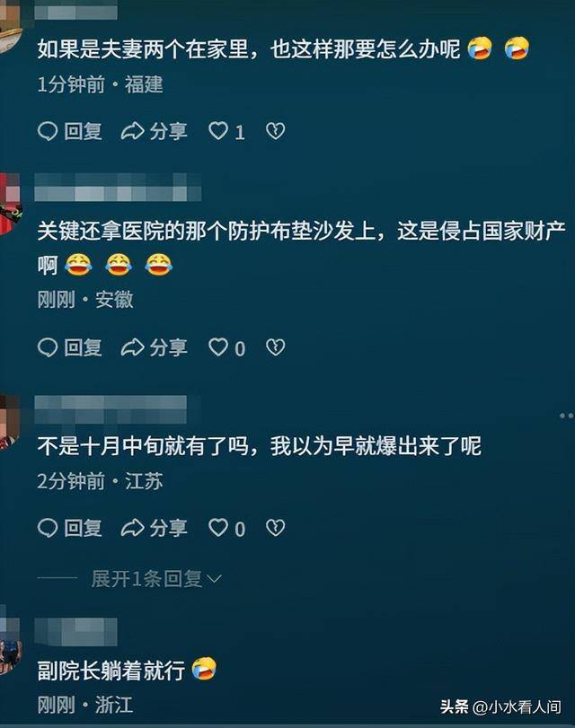The image size is (575, 728).
Task: Open avatar of the Jiangsu commenter
Action: point(9,423)
